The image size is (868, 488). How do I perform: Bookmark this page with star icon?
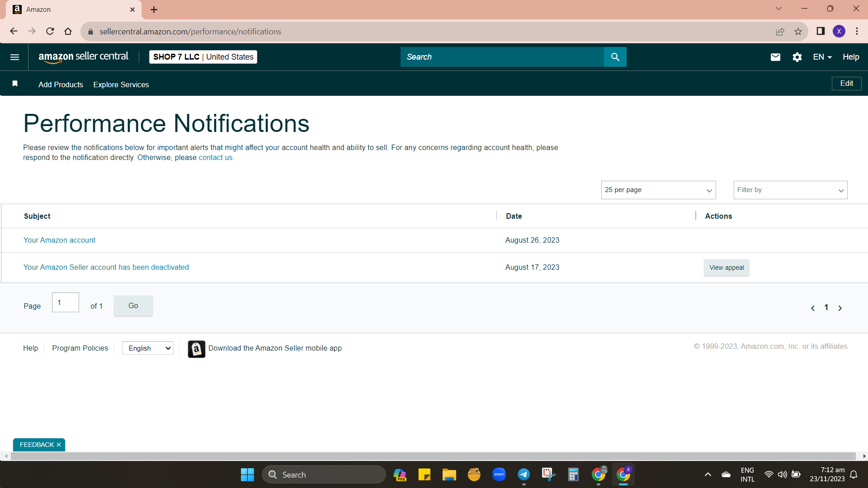[798, 31]
